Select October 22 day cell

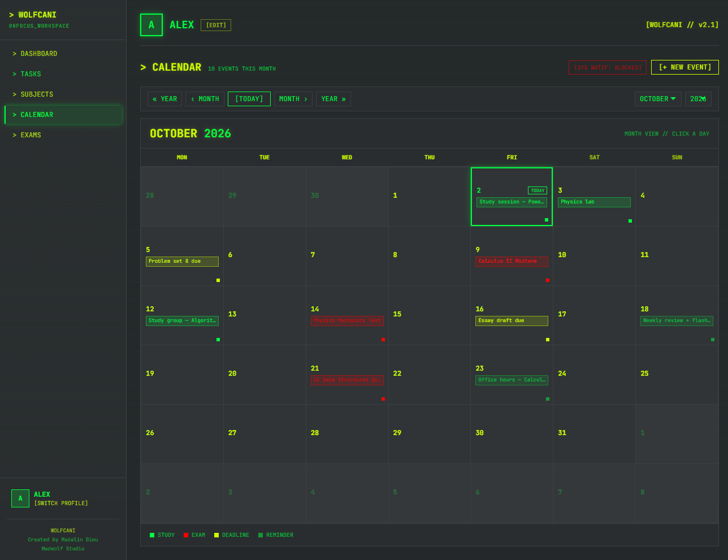(x=430, y=375)
